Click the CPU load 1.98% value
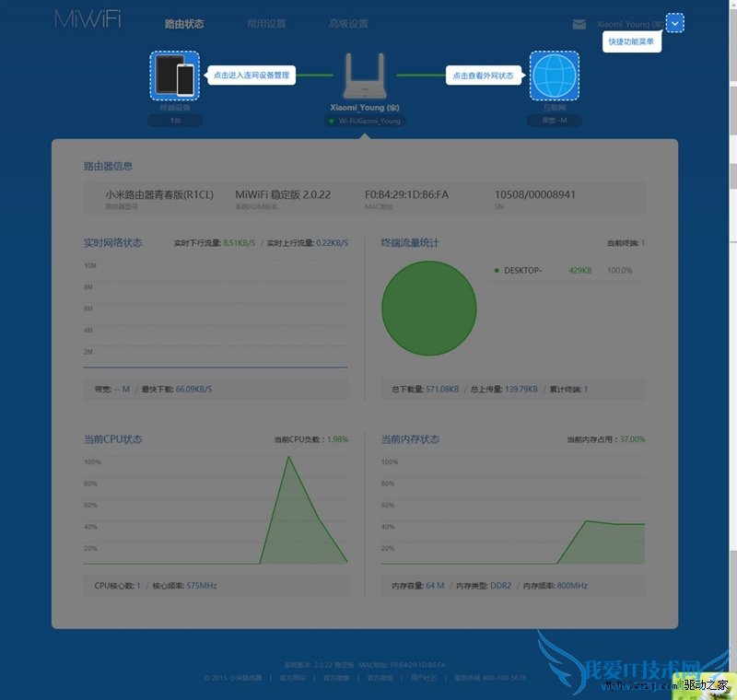Image resolution: width=737 pixels, height=700 pixels. [337, 439]
